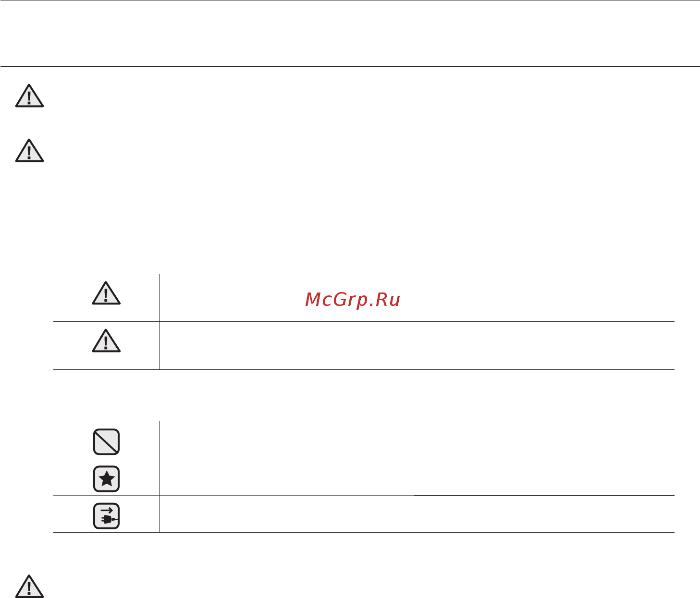Click empty description cell beside prohibited icon

417,439
